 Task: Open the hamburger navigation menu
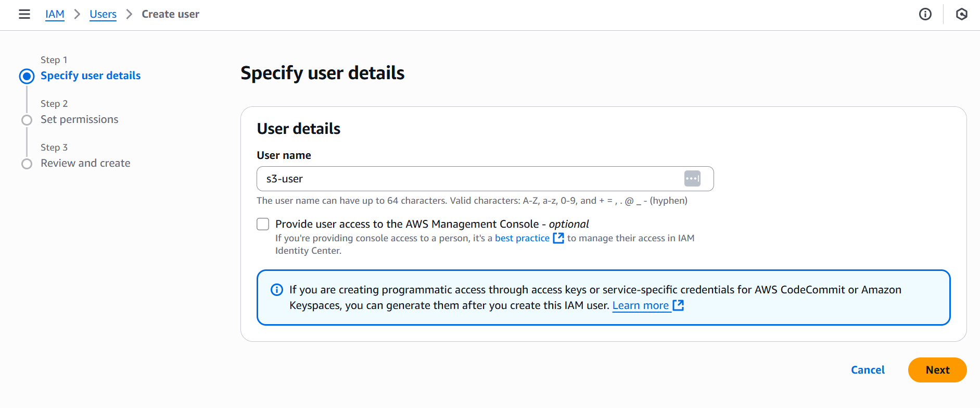click(24, 14)
